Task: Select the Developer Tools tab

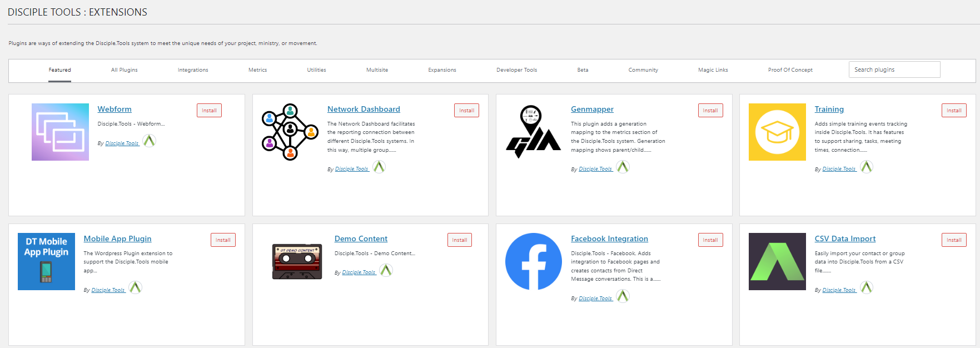Action: click(x=516, y=70)
